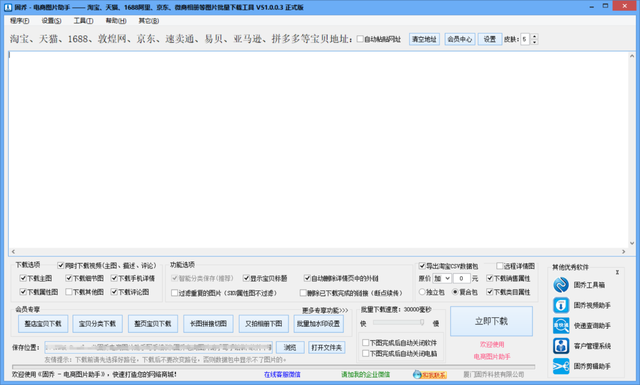640x385 pixels.
Task: Enable the 下载其他图 checkbox
Action: 69,292
